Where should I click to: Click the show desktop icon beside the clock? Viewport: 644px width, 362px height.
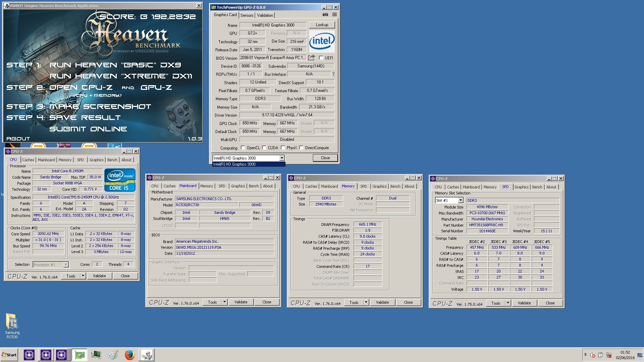pos(641,355)
